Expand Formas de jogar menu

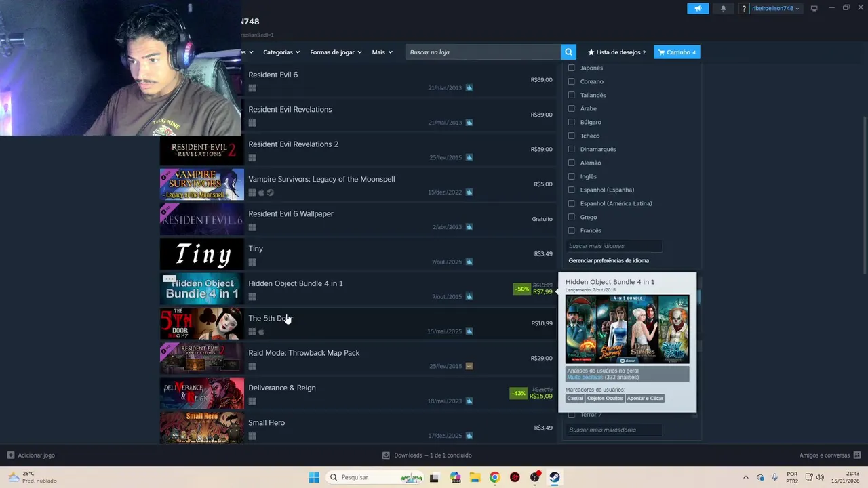336,52
